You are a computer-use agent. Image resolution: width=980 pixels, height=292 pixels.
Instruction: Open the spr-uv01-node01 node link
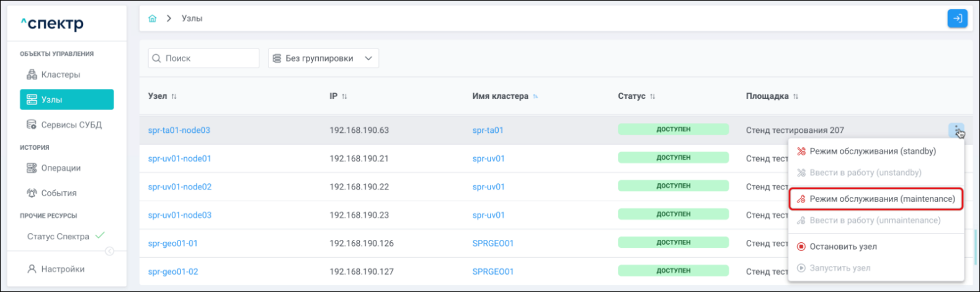tap(179, 158)
